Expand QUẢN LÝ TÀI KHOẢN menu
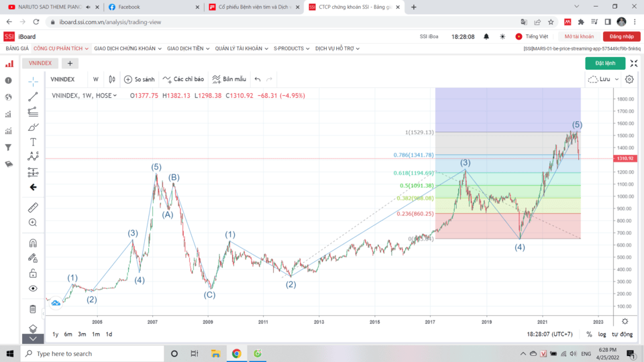This screenshot has height=362, width=644. 241,48
